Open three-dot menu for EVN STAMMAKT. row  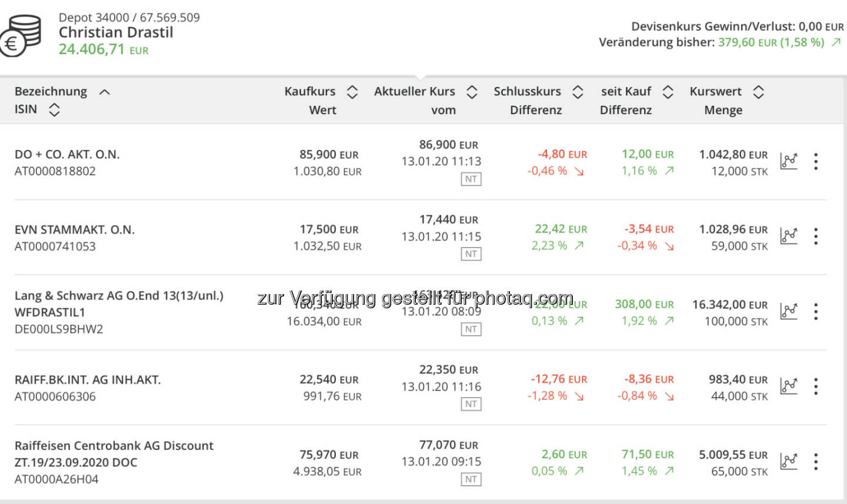(816, 236)
